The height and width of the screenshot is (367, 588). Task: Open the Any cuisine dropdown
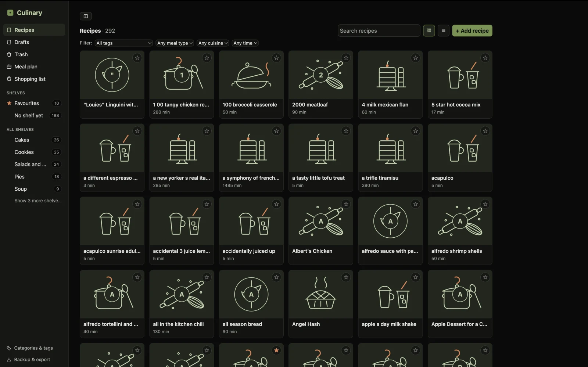[213, 43]
